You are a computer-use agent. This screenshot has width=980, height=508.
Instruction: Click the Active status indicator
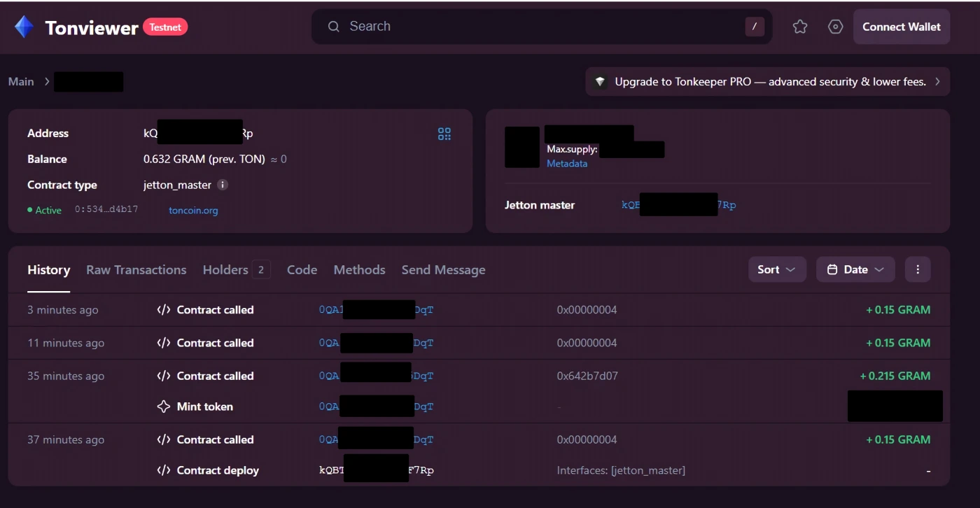45,210
